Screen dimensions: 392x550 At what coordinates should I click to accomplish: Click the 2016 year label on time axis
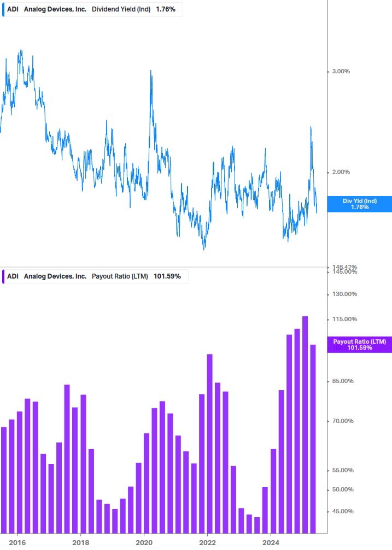(x=17, y=543)
